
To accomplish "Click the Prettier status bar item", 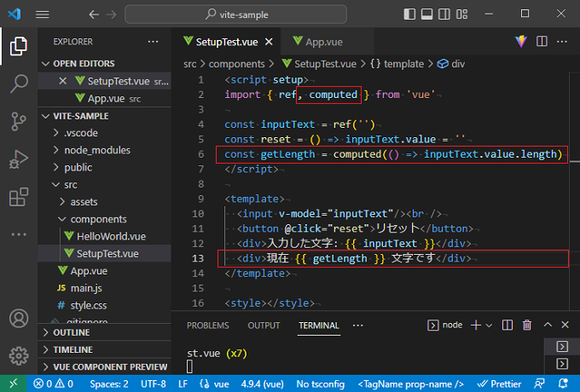I will [x=499, y=383].
